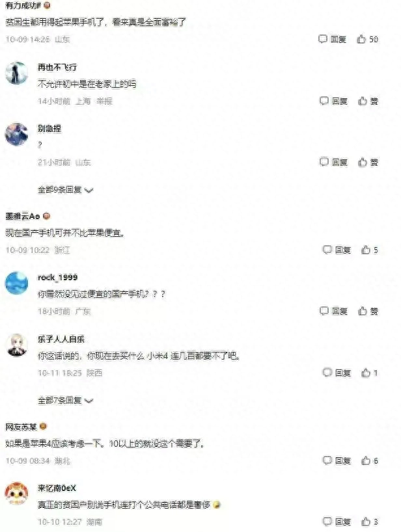Like 再也不飞行's comment
Viewport: 401px width, 532px height.
pos(368,101)
